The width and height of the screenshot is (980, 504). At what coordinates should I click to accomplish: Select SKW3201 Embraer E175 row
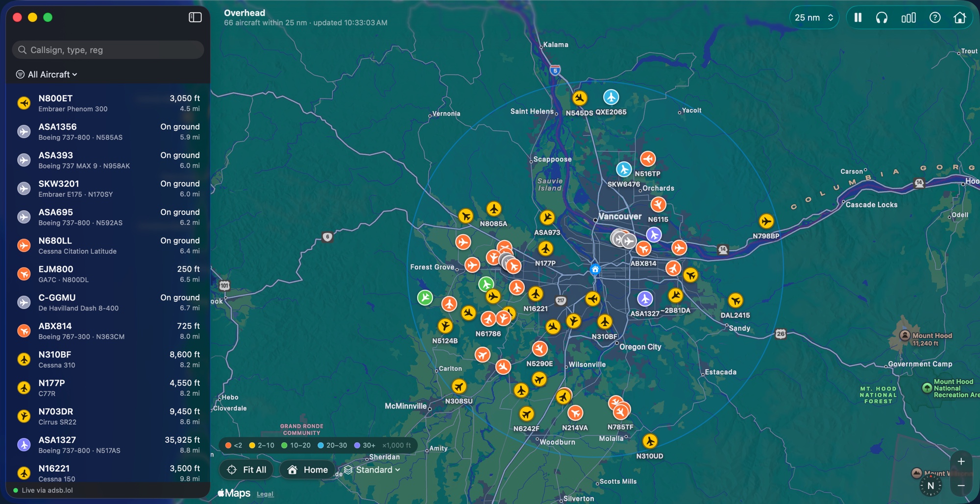tap(108, 189)
